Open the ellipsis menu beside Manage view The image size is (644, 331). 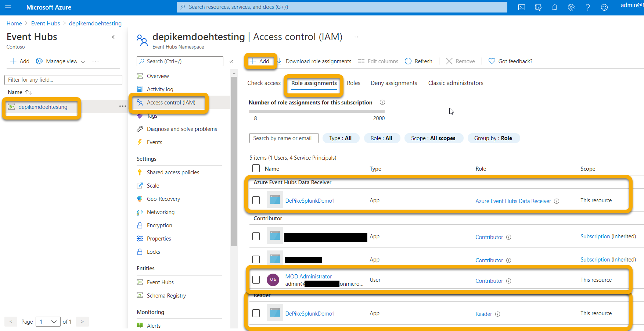click(96, 61)
